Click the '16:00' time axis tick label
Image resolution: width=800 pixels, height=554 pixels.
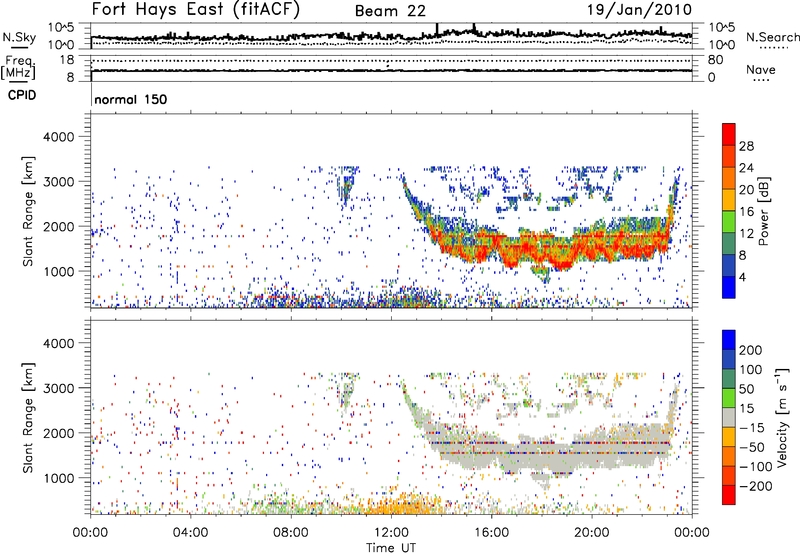pos(491,533)
